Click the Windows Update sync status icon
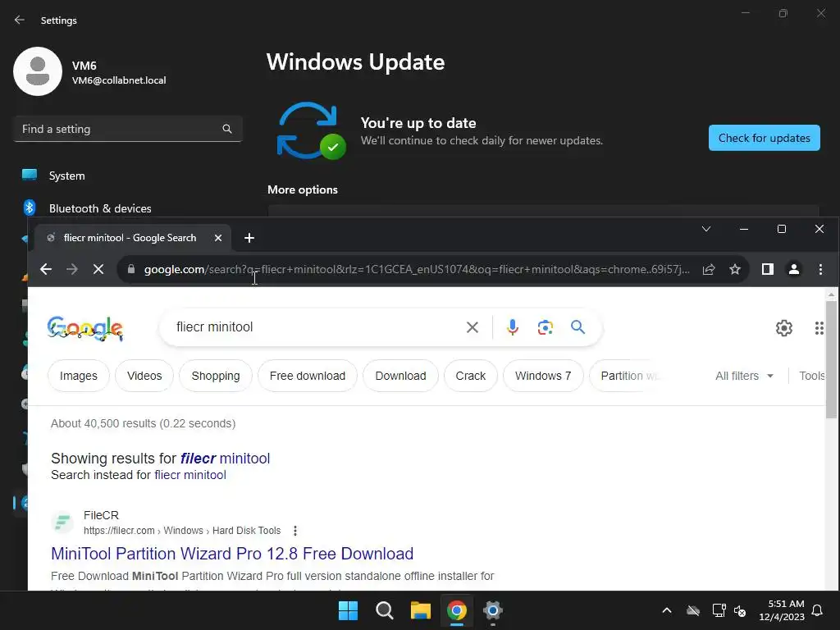 pos(311,130)
